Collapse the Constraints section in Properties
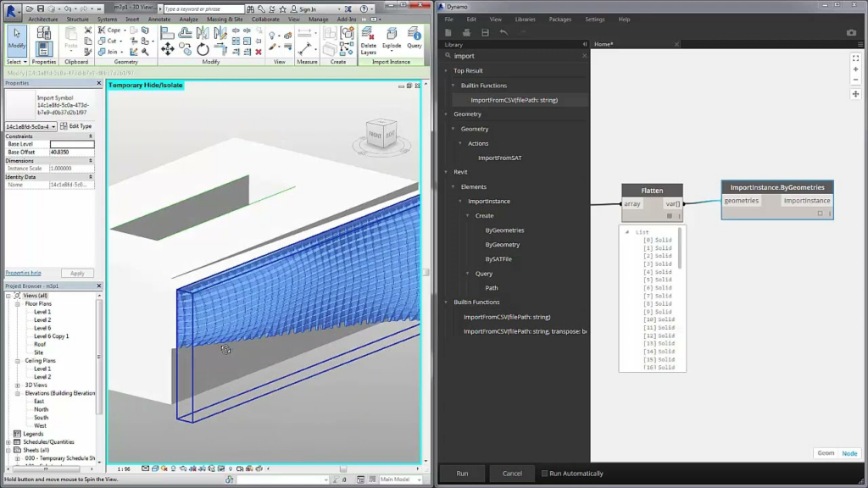868x488 pixels. click(90, 136)
